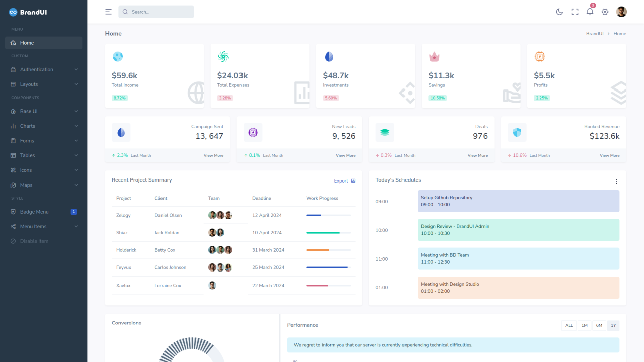The width and height of the screenshot is (644, 362).
Task: Click the Profits chip icon
Action: [540, 57]
